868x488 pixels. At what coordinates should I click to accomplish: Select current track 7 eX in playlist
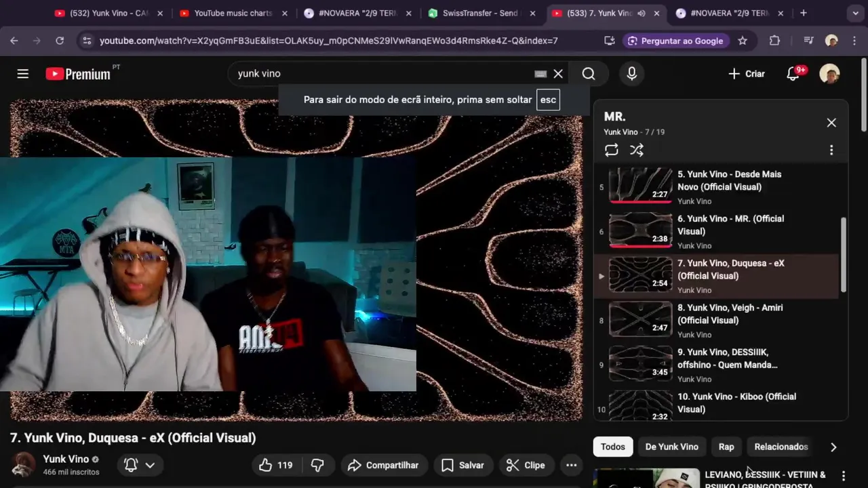pos(717,276)
